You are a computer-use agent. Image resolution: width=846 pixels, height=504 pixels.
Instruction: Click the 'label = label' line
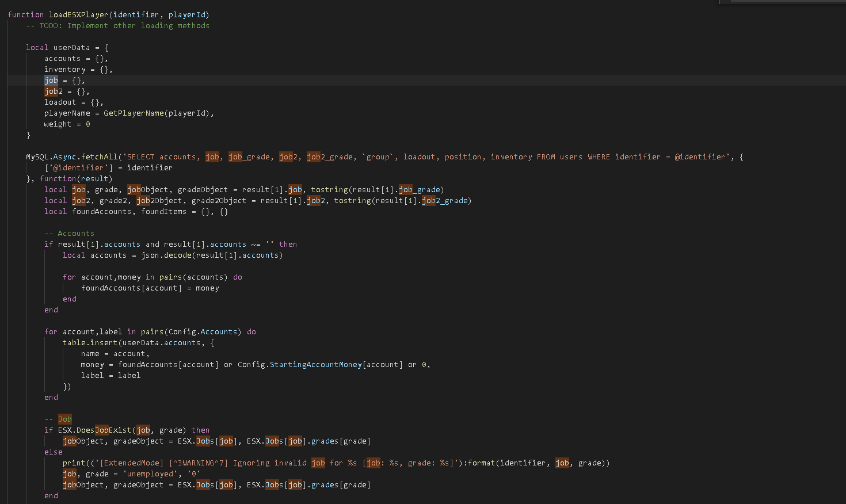point(110,375)
